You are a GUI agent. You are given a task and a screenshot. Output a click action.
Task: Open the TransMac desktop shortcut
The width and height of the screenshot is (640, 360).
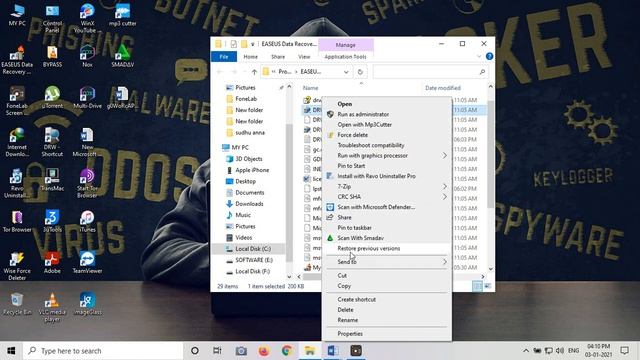[x=52, y=180]
